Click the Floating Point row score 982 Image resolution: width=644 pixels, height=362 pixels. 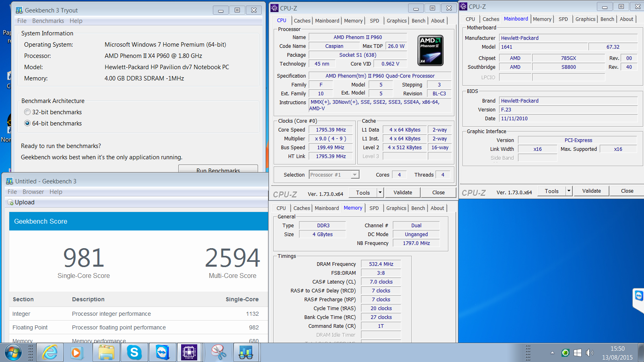point(254,327)
